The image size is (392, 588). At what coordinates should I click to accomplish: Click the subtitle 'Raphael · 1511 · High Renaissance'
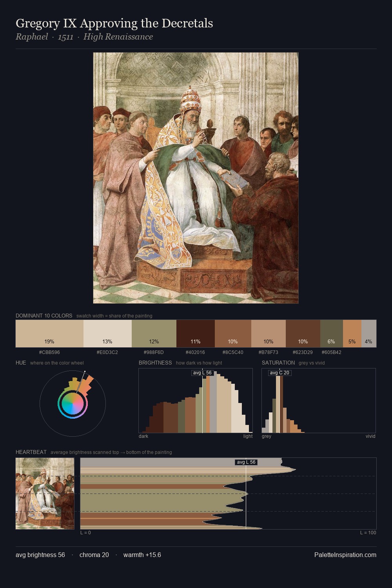click(84, 37)
